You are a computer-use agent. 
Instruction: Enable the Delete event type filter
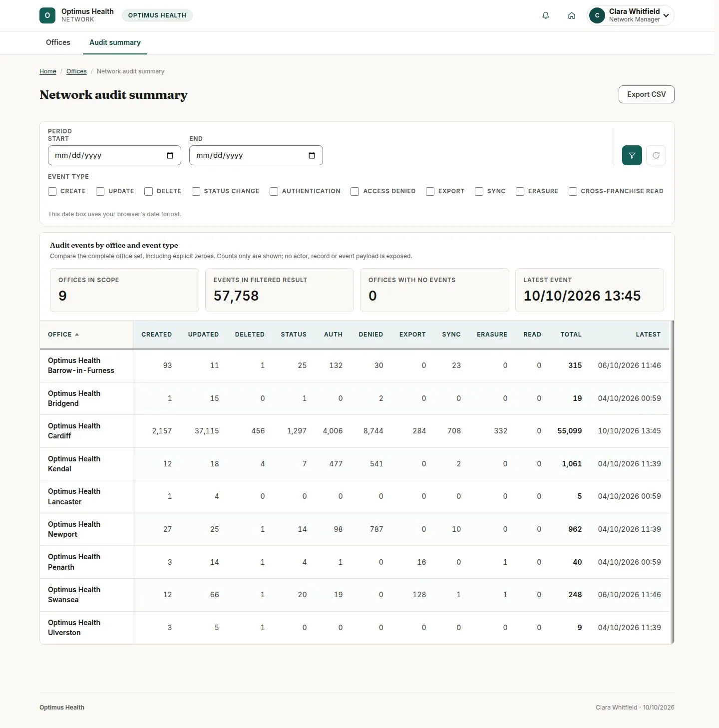148,191
